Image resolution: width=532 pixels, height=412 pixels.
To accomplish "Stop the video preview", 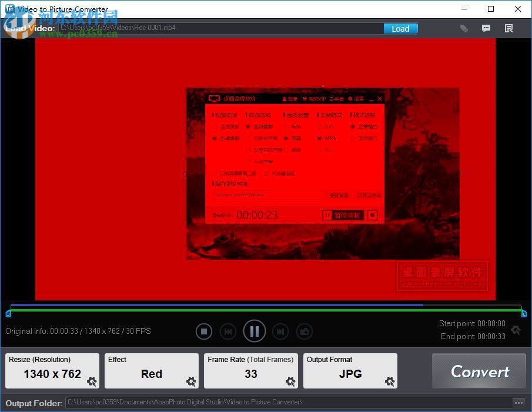I will pos(204,331).
